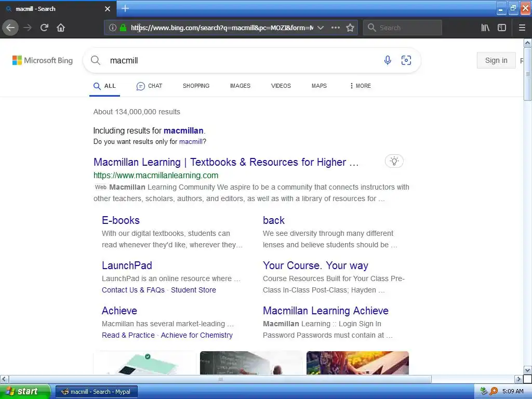Close the macmill - Search tab

107,9
